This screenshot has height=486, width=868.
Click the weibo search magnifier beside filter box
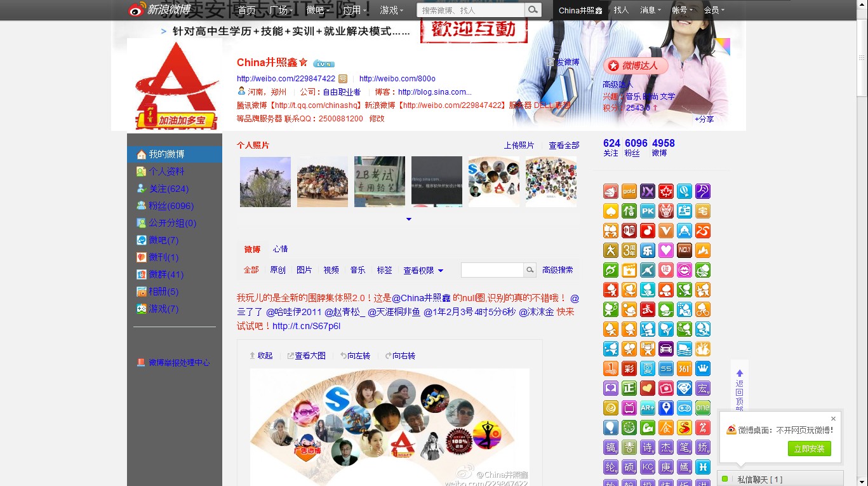[530, 270]
